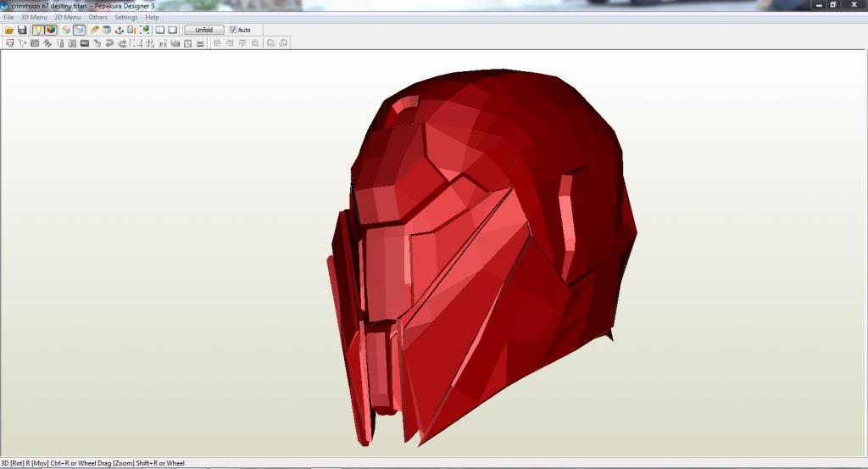Open the Settings menu
This screenshot has width=868, height=469.
point(126,17)
